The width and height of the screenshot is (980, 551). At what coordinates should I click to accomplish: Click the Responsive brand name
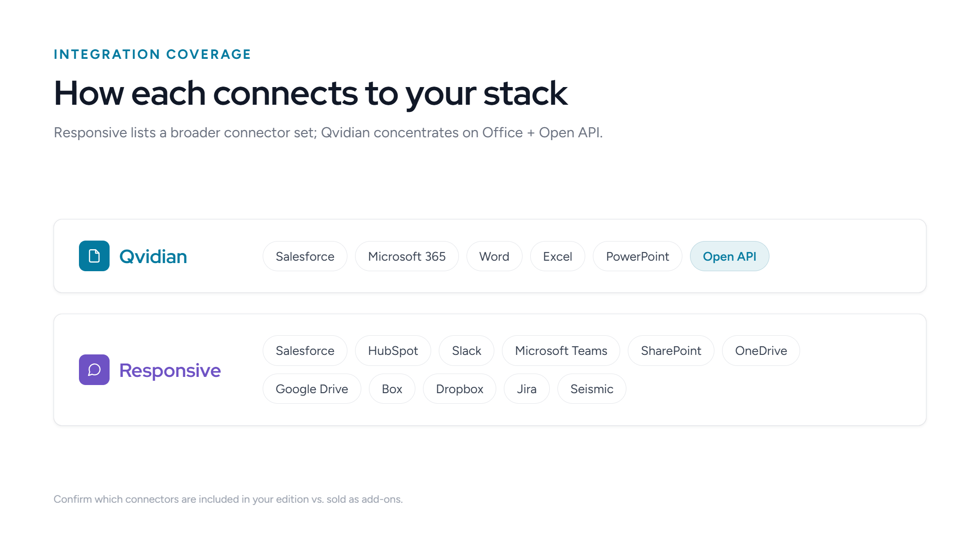tap(170, 371)
